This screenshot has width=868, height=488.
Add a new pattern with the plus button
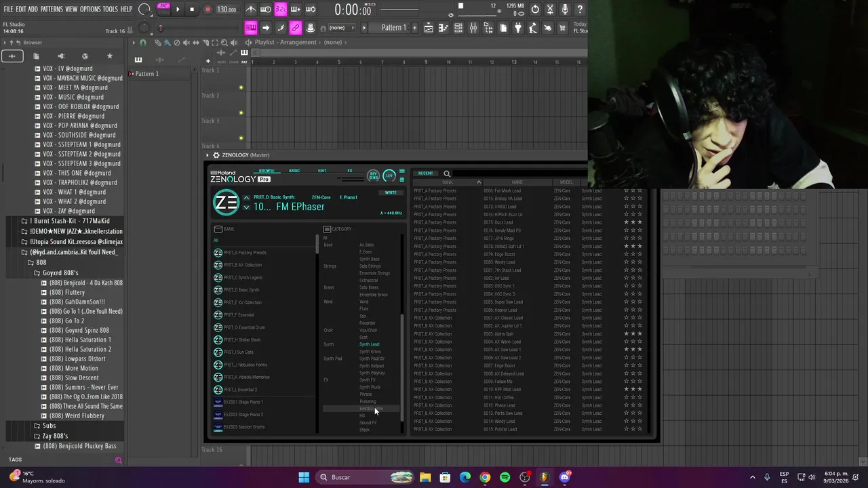(x=414, y=28)
